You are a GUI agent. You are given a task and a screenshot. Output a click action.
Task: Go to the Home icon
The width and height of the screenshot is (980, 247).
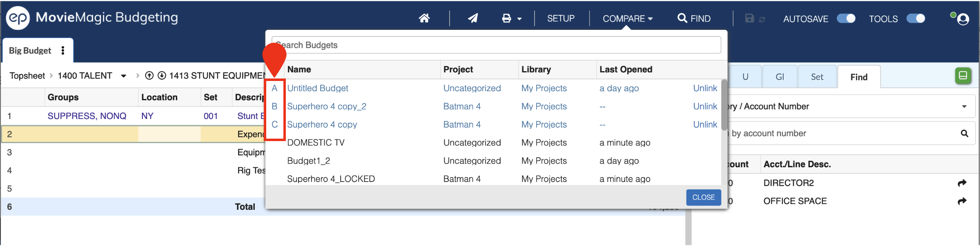click(x=424, y=18)
